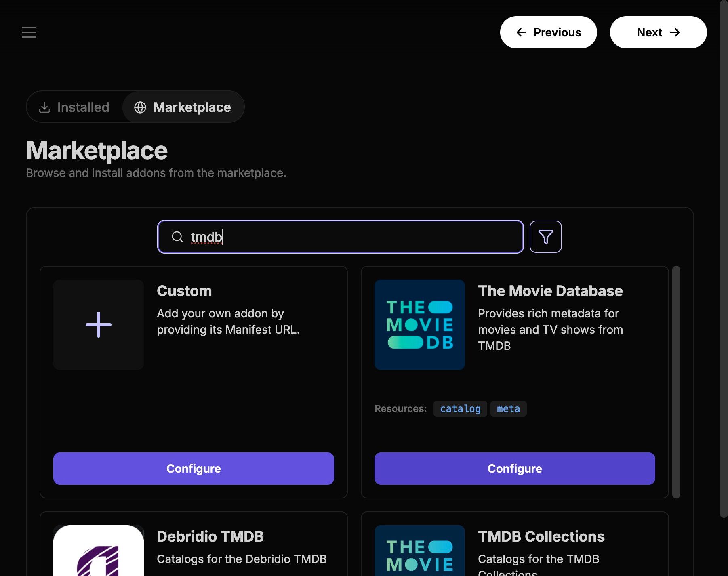
Task: Click the 'Catalogs for the Debridio TMDB' description
Action: point(242,559)
